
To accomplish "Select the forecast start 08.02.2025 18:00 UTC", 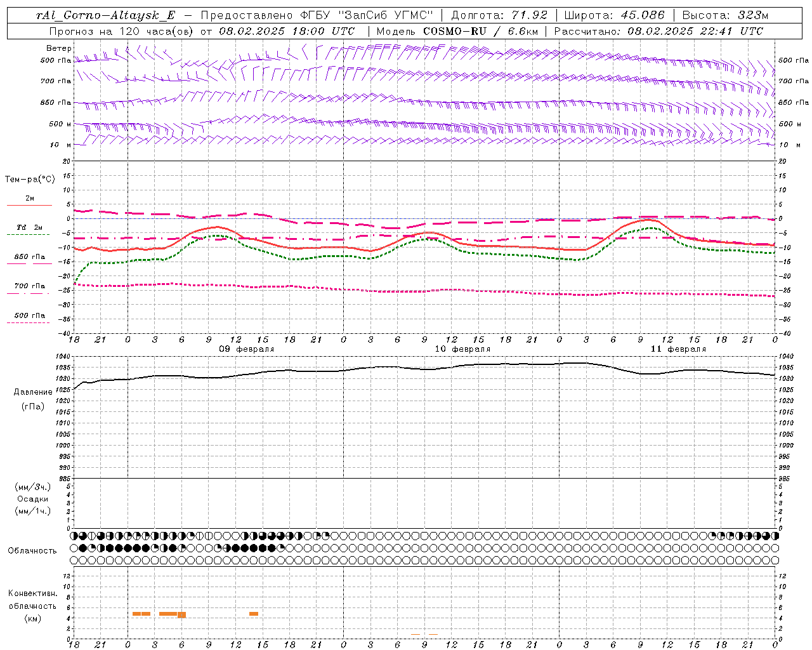I will click(x=287, y=31).
